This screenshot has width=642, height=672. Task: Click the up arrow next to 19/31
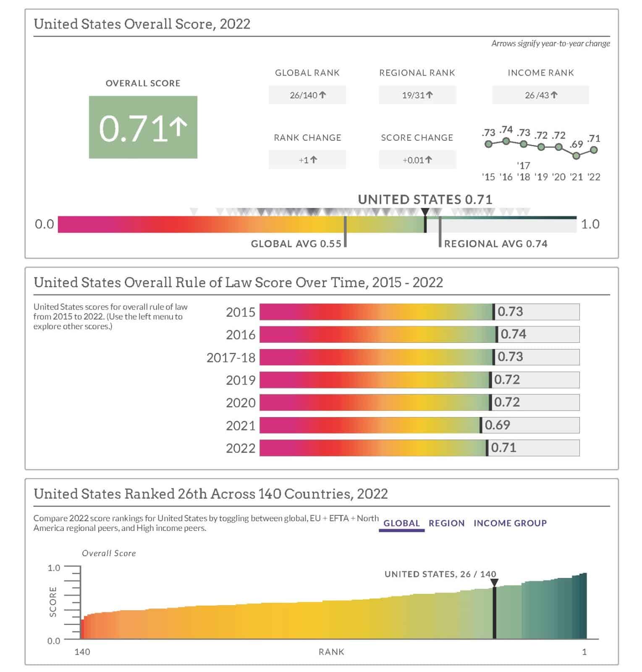pos(429,95)
